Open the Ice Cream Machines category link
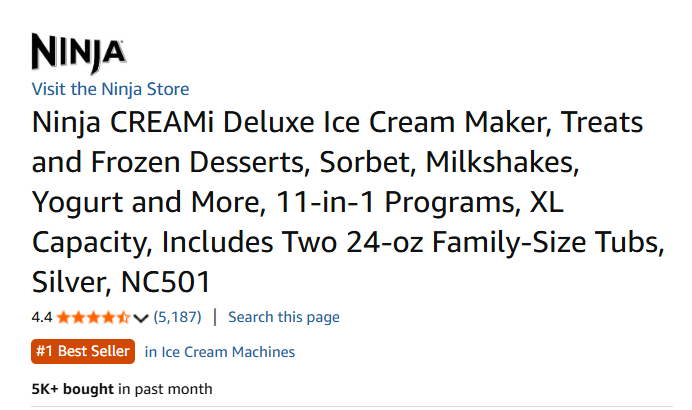Screen dimensions: 692x410 click(220, 352)
